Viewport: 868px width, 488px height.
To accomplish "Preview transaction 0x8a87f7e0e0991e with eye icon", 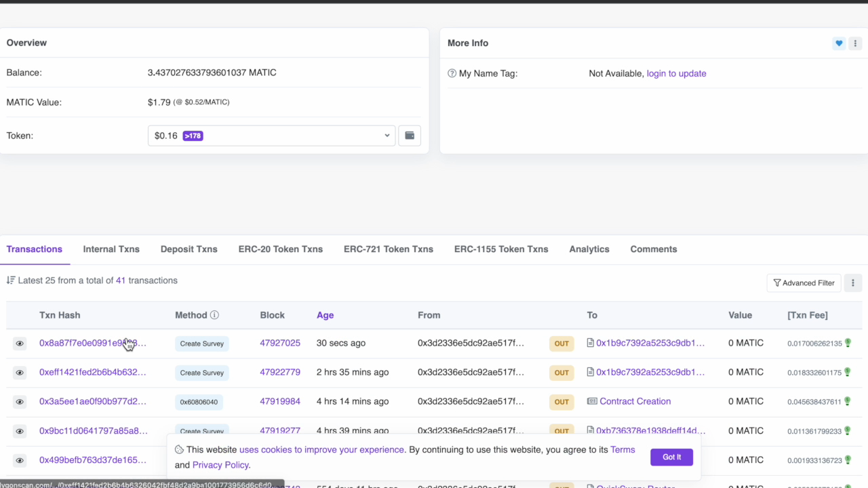I will click(20, 344).
